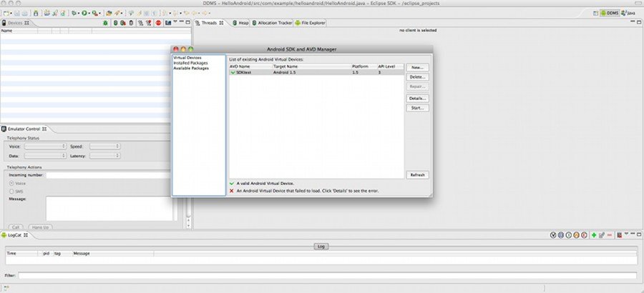The height and width of the screenshot is (293, 644).
Task: Select the error (E) log level icon
Action: [584, 235]
